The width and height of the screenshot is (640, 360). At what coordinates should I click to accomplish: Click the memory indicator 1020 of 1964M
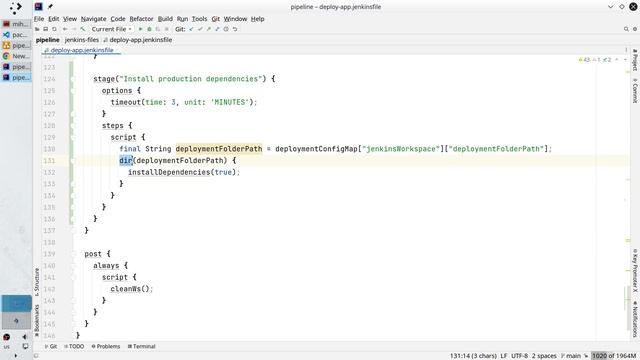(x=614, y=356)
